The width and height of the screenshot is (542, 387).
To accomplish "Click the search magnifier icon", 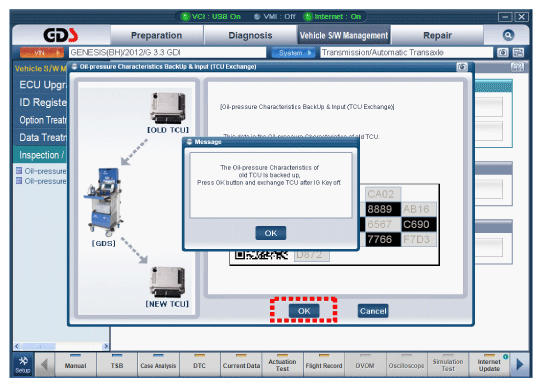I will 508,35.
